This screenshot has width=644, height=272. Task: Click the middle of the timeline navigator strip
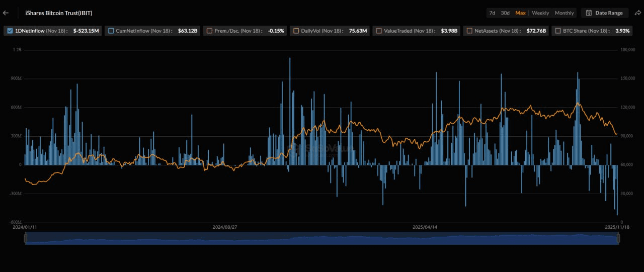322,239
